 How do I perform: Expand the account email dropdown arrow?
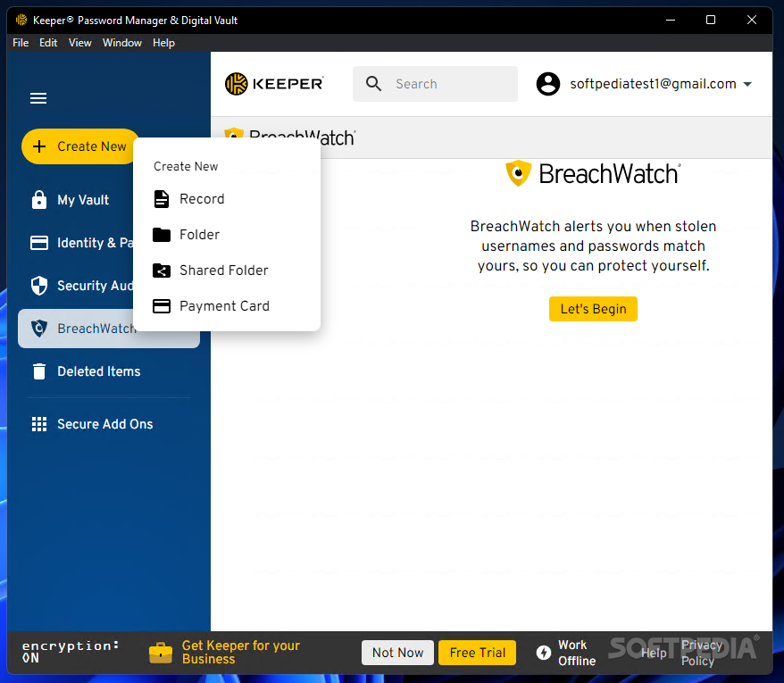(747, 84)
